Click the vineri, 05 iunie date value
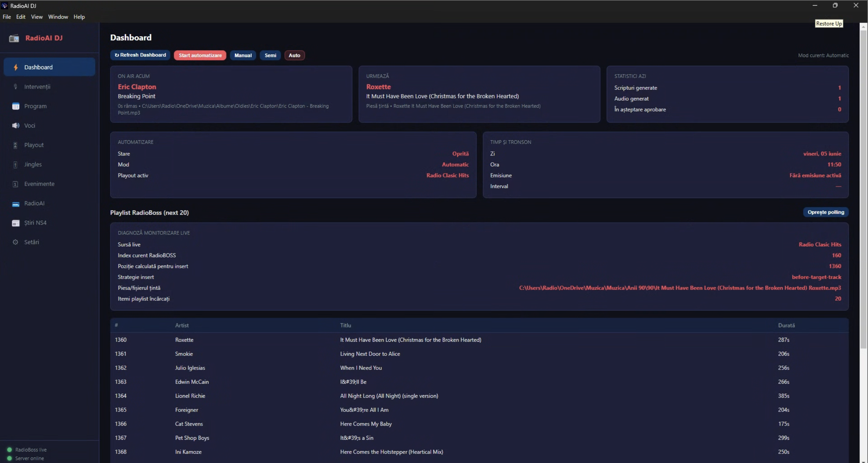This screenshot has width=868, height=463. tap(822, 154)
